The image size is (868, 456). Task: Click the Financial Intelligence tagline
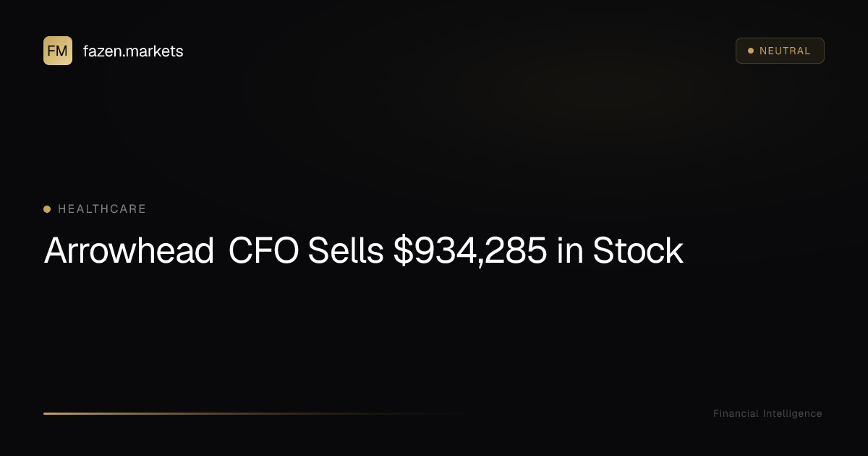[767, 414]
